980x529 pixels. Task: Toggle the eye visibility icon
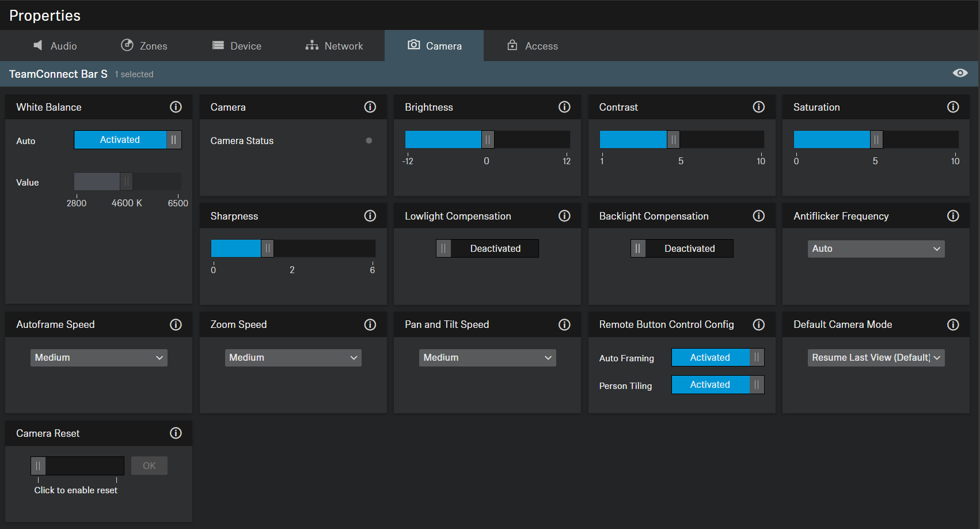960,73
